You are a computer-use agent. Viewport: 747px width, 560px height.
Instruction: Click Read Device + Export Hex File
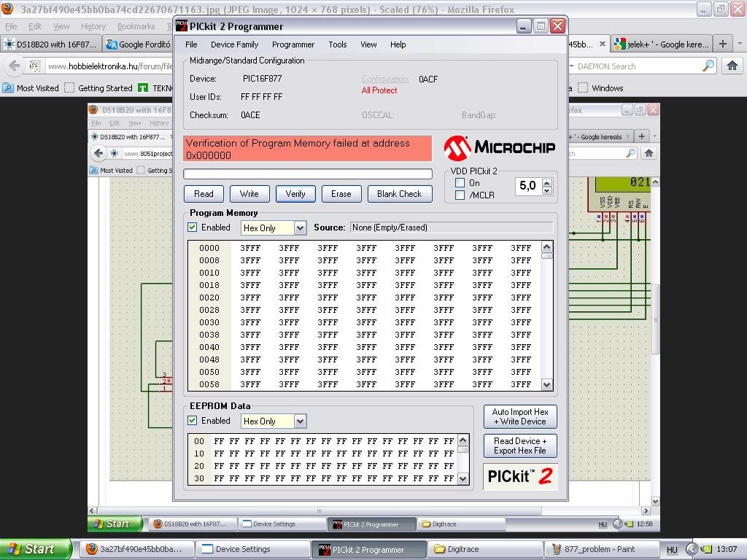[519, 446]
